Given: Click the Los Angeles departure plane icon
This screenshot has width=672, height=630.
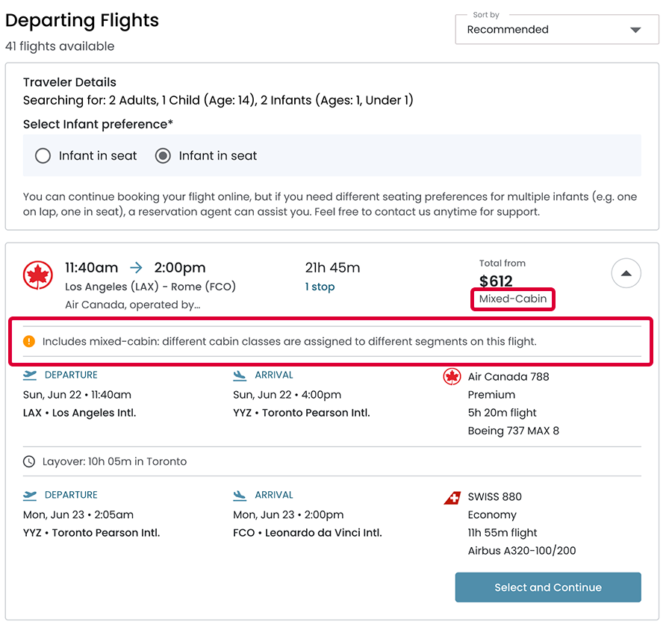Looking at the screenshot, I should click(x=30, y=375).
